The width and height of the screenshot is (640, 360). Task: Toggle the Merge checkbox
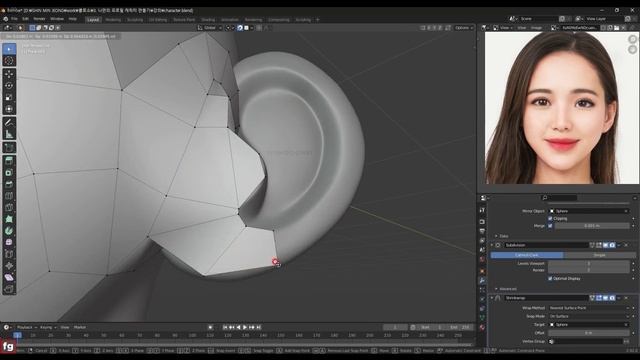click(x=550, y=226)
